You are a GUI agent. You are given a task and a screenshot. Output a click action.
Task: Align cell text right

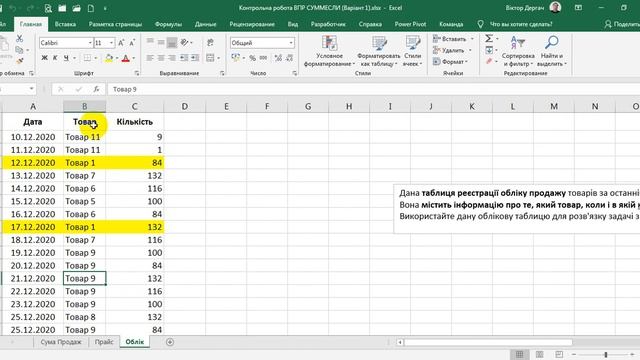(172, 58)
